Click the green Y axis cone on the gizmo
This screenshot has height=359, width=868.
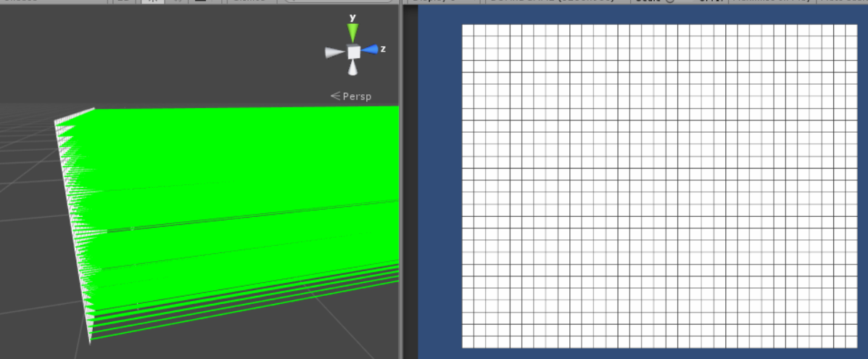coord(352,33)
